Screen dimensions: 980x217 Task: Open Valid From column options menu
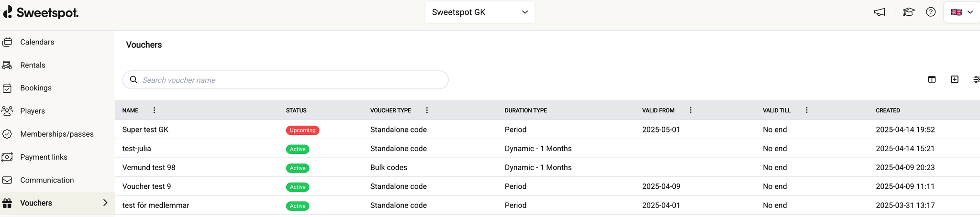[x=690, y=110]
